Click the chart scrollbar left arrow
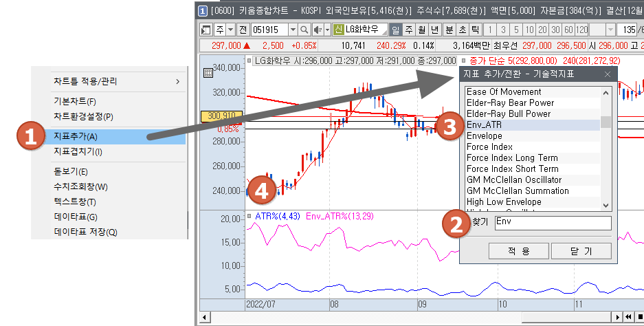This screenshot has width=644, height=326. click(x=205, y=317)
